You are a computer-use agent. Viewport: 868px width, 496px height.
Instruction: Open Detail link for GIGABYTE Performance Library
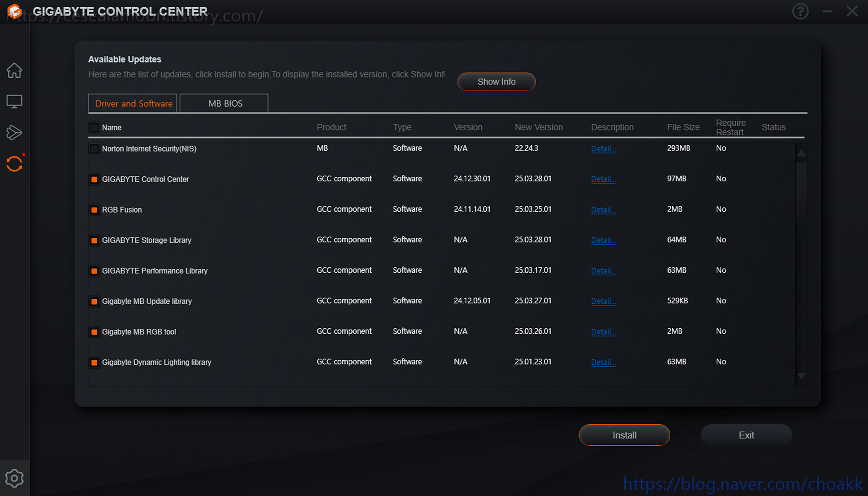click(603, 271)
